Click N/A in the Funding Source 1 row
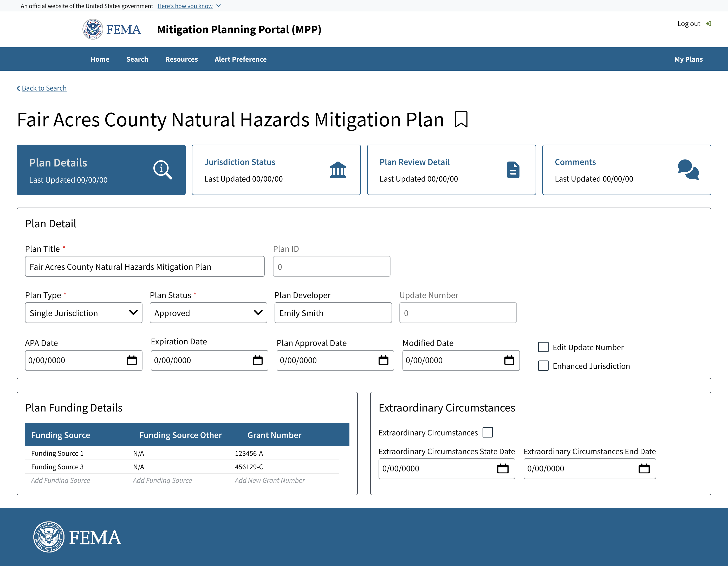Viewport: 728px width, 566px height. (x=139, y=453)
